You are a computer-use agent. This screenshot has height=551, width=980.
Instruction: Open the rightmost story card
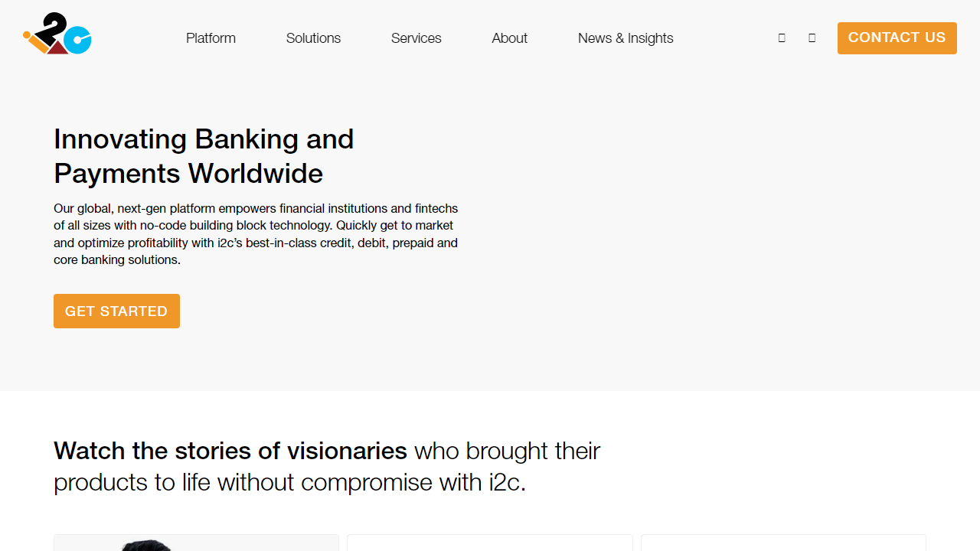[x=783, y=543]
